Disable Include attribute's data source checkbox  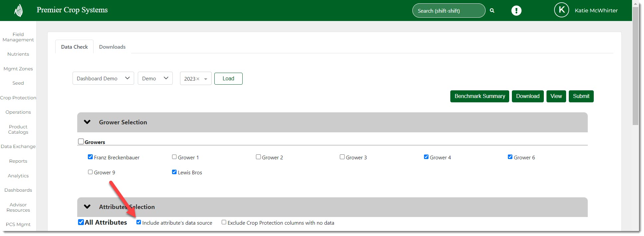[139, 222]
